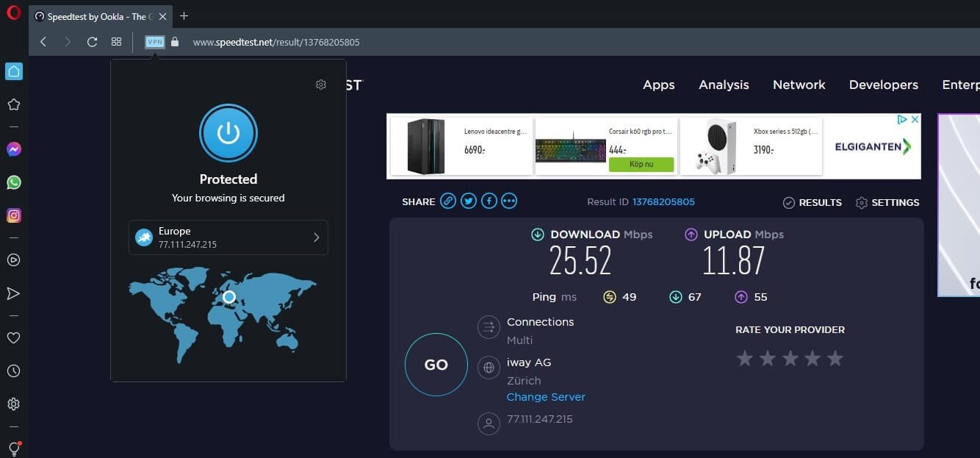
Task: Open the Developers menu
Action: point(884,85)
